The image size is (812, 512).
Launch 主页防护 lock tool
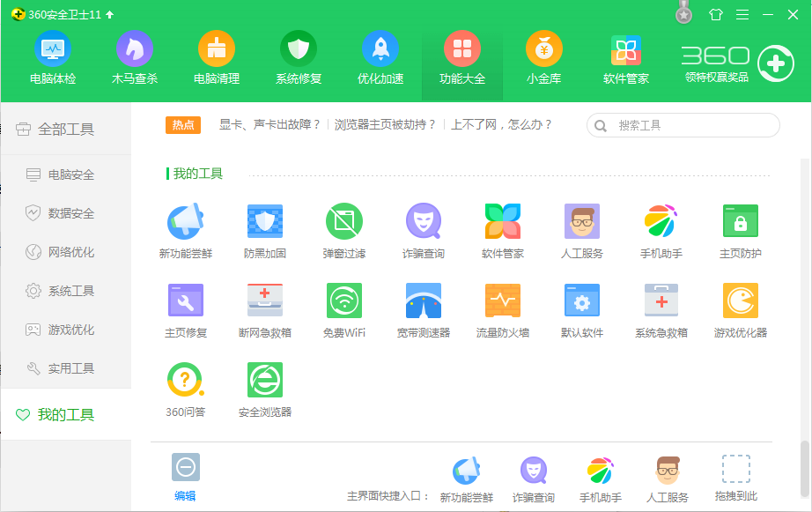pyautogui.click(x=740, y=231)
